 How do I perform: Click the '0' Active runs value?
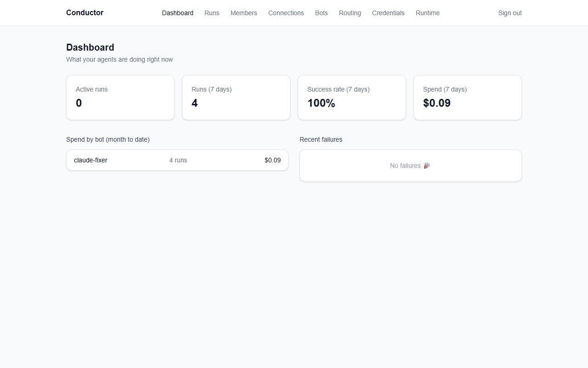tap(79, 103)
